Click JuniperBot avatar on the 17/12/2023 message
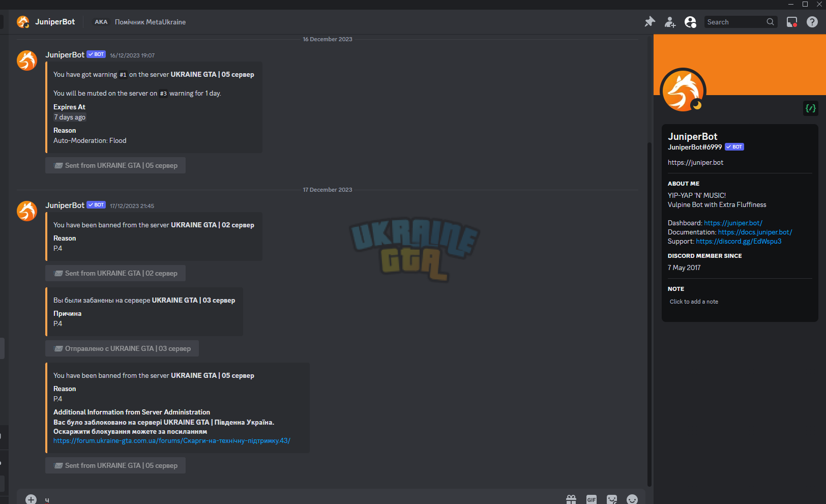Image resolution: width=826 pixels, height=504 pixels. [x=27, y=211]
